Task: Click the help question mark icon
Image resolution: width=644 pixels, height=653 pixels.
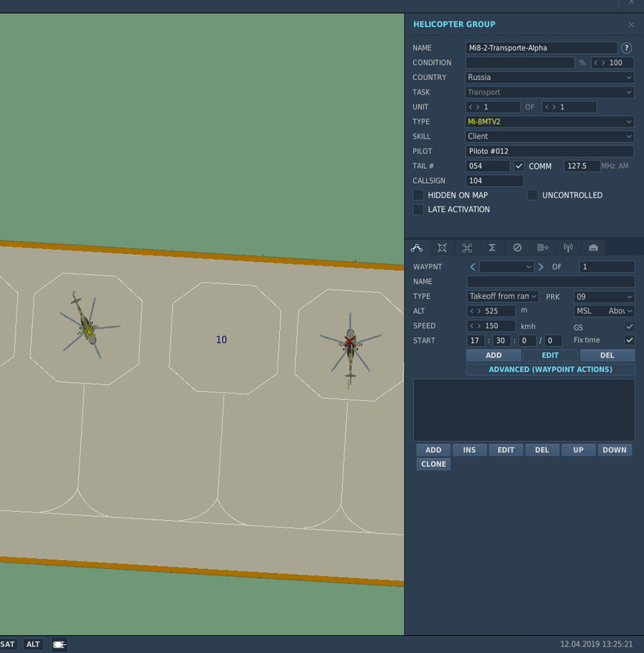Action: point(626,48)
